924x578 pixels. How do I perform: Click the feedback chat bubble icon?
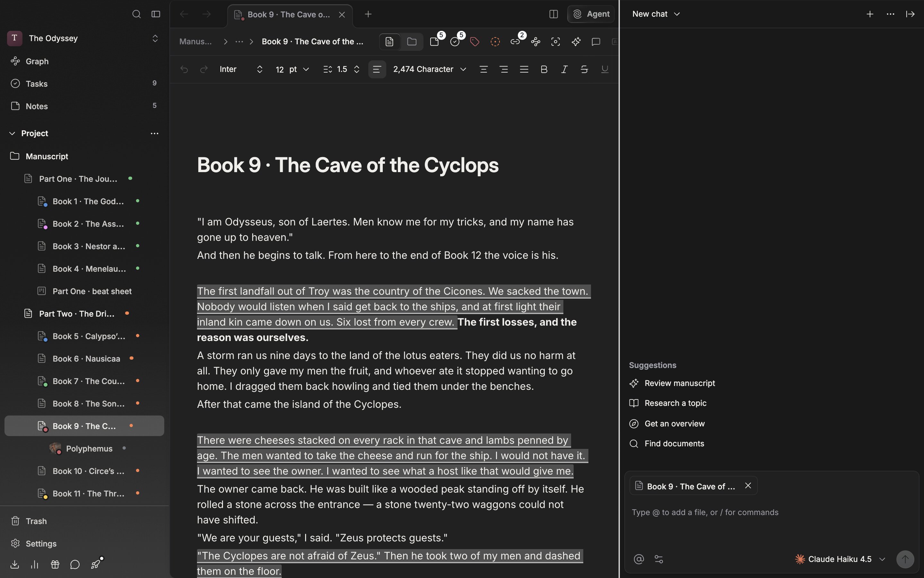pos(75,564)
